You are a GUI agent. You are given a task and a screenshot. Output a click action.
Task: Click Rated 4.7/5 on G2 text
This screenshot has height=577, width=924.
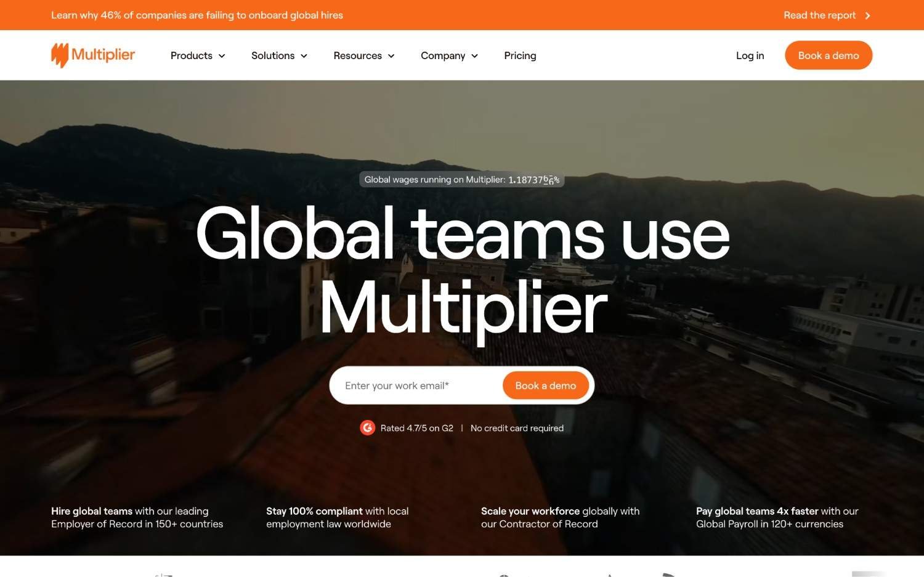pyautogui.click(x=416, y=428)
